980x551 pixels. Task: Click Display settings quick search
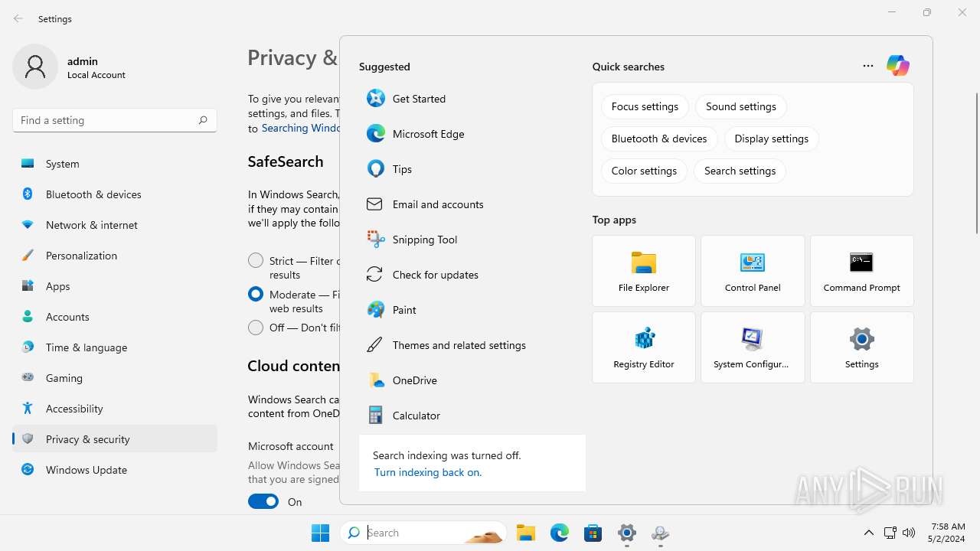click(x=771, y=139)
